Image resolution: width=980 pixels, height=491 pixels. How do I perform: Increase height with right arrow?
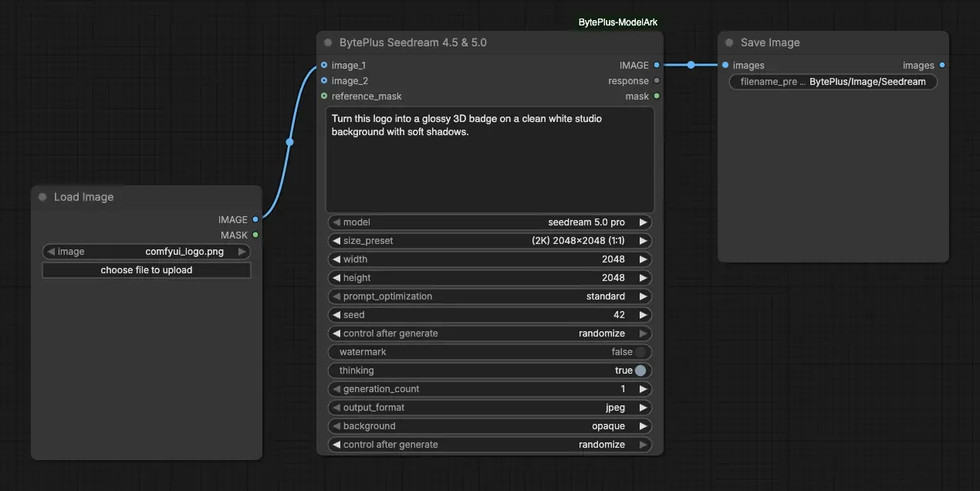click(x=643, y=278)
